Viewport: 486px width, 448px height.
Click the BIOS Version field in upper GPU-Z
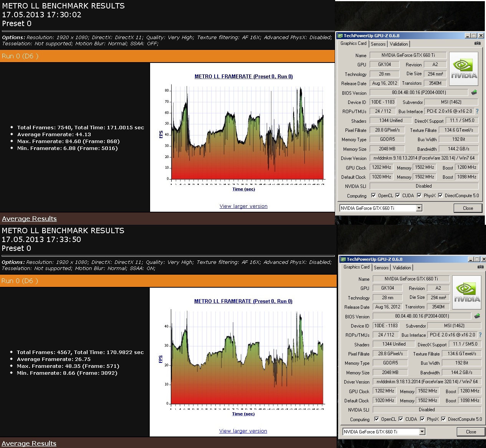click(418, 92)
